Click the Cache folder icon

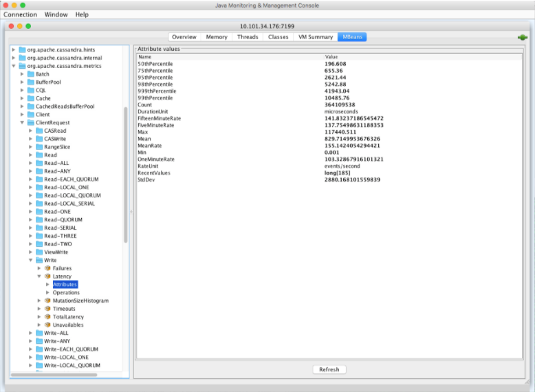click(x=31, y=98)
